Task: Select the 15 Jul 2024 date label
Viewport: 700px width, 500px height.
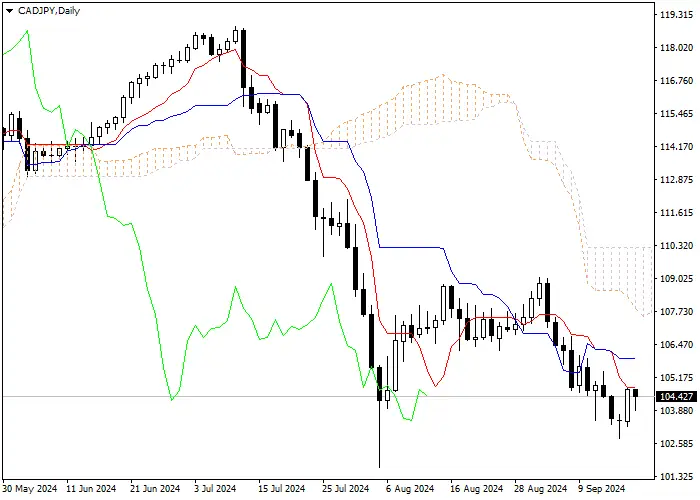Action: point(282,489)
